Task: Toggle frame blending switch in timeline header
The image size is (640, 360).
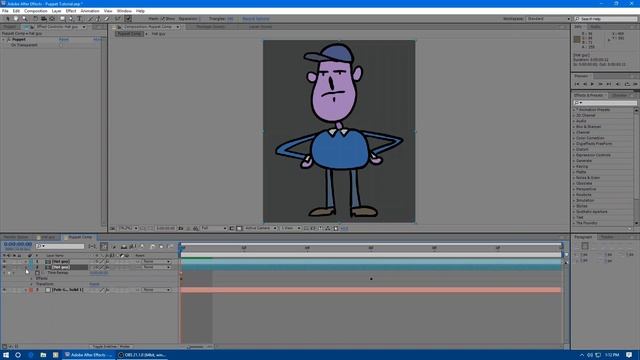Action: pos(133,247)
